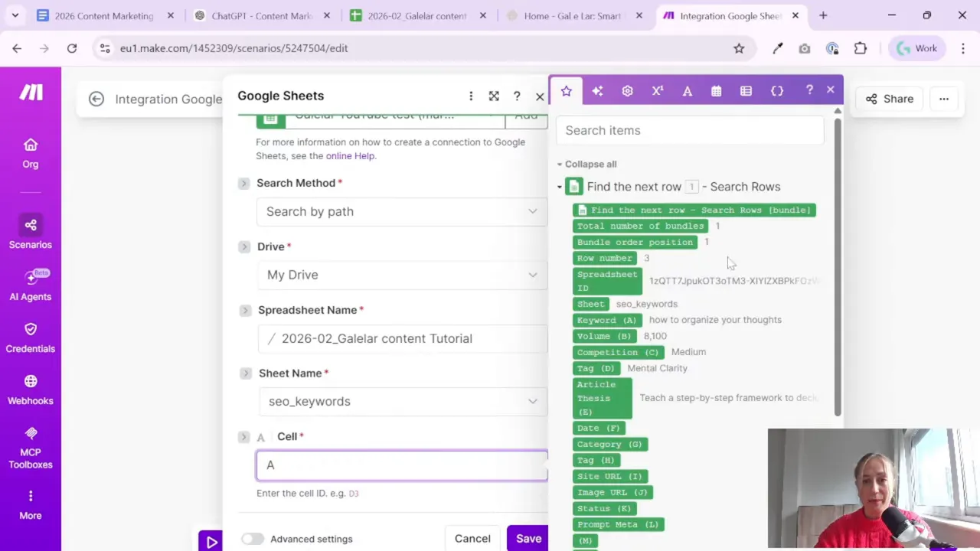This screenshot has height=551, width=980.
Task: Expand Google Sheets dialog to full size
Action: (x=494, y=96)
